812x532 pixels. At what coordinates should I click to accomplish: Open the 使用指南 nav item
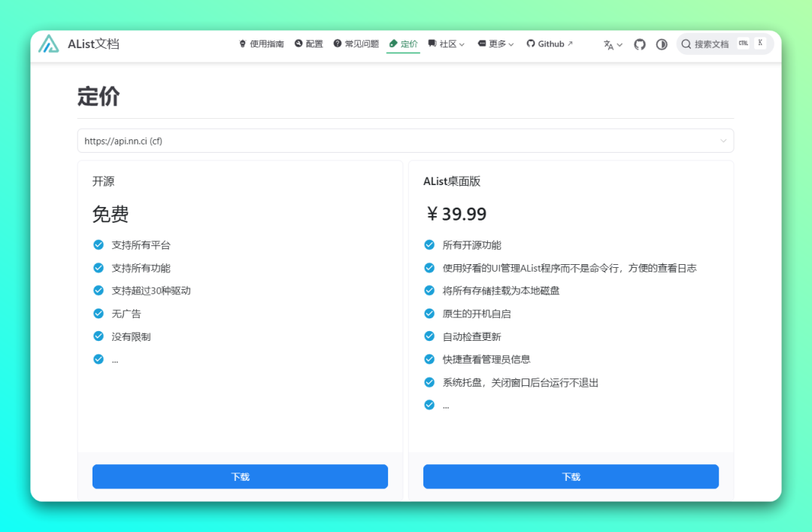click(x=262, y=44)
